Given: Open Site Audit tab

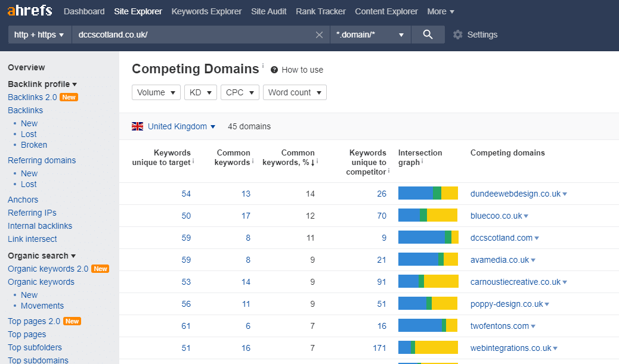Looking at the screenshot, I should pyautogui.click(x=268, y=11).
